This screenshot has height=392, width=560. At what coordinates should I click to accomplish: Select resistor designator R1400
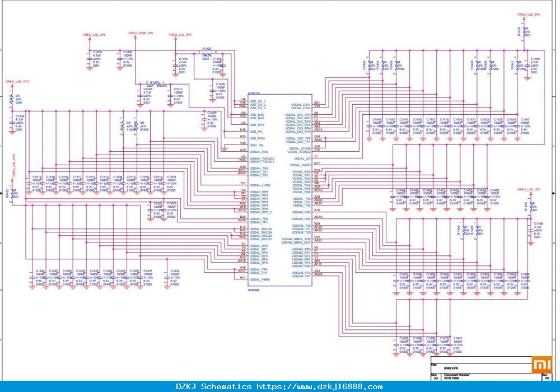[x=207, y=49]
